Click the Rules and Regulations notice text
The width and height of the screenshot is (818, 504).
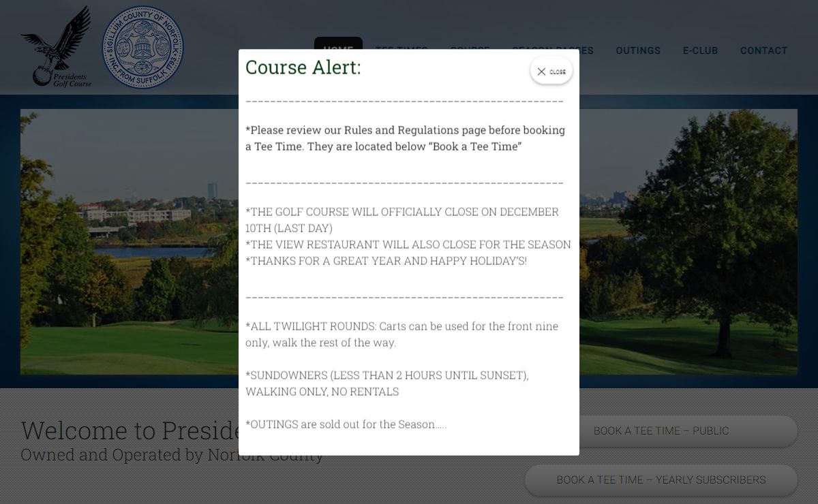405,138
